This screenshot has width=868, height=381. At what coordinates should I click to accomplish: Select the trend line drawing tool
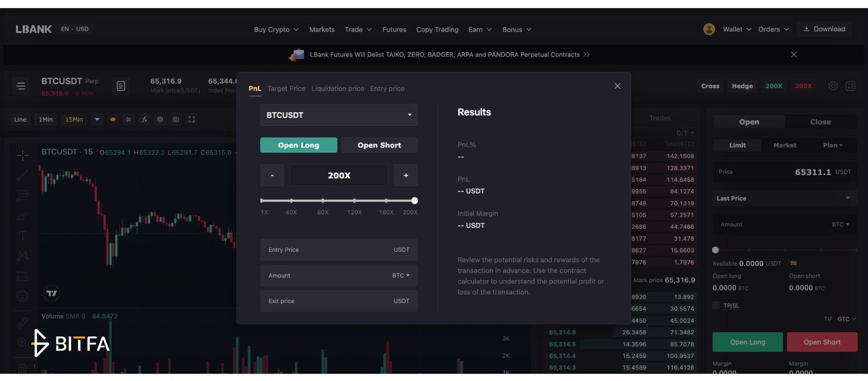click(x=23, y=175)
